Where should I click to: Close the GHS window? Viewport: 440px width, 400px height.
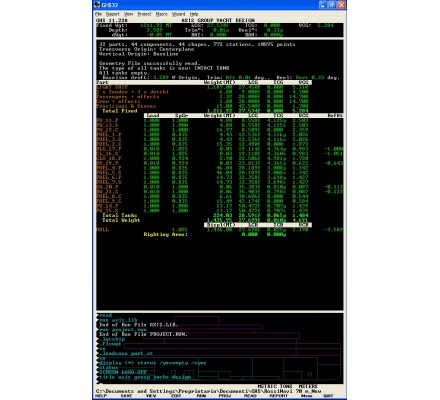coord(341,5)
